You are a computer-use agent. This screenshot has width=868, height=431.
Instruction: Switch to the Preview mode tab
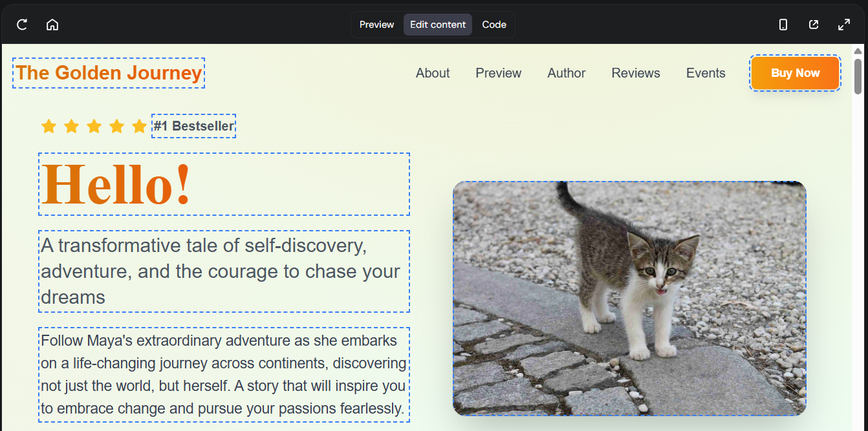pyautogui.click(x=376, y=25)
